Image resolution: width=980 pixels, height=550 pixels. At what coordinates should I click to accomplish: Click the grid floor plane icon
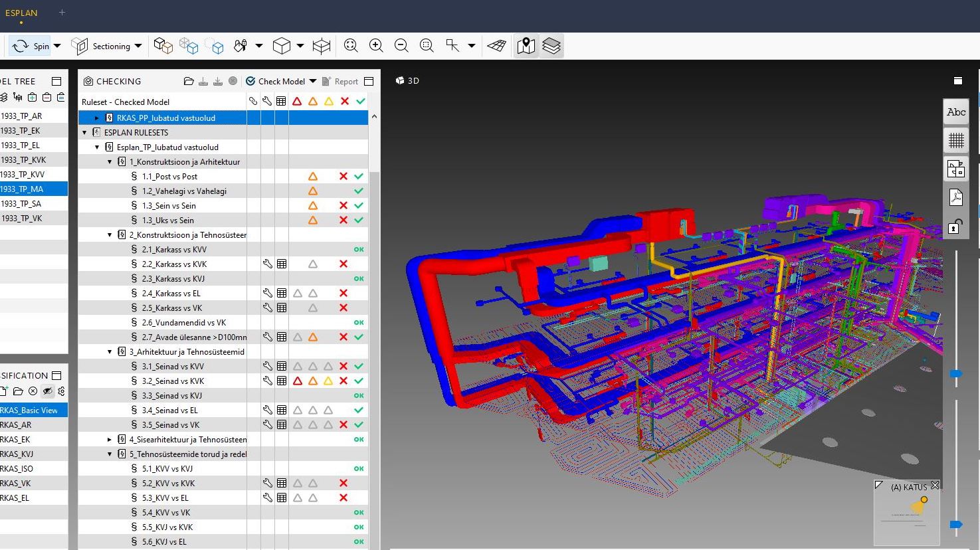pyautogui.click(x=497, y=46)
